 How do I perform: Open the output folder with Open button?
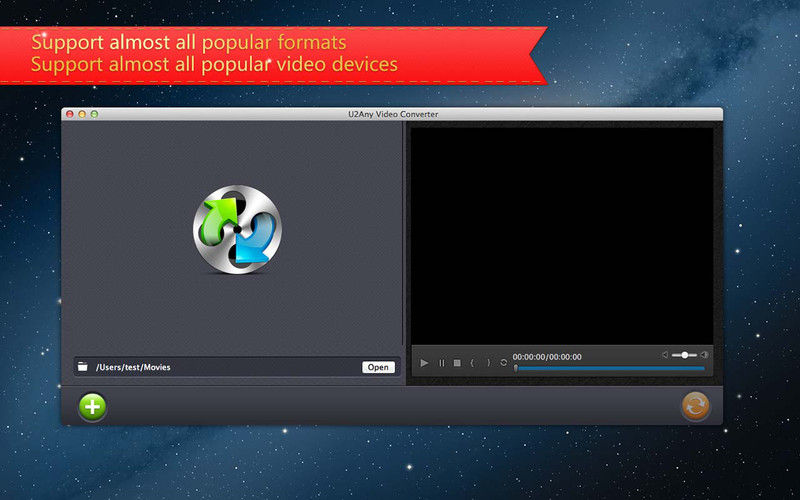coord(378,367)
